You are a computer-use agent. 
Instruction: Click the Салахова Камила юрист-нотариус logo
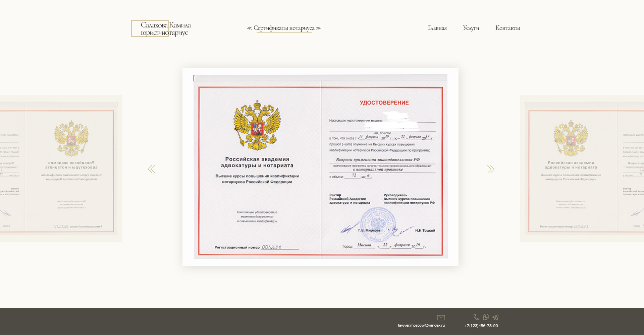(x=161, y=28)
